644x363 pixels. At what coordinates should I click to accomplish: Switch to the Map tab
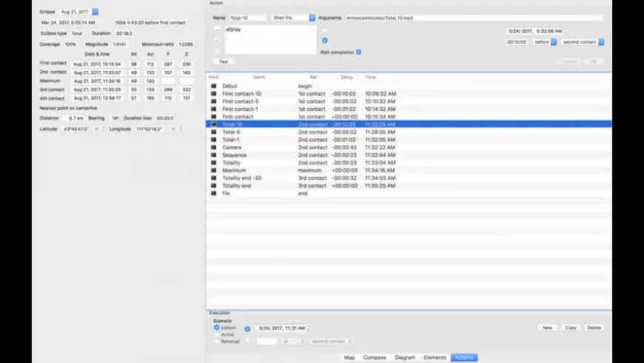[349, 358]
